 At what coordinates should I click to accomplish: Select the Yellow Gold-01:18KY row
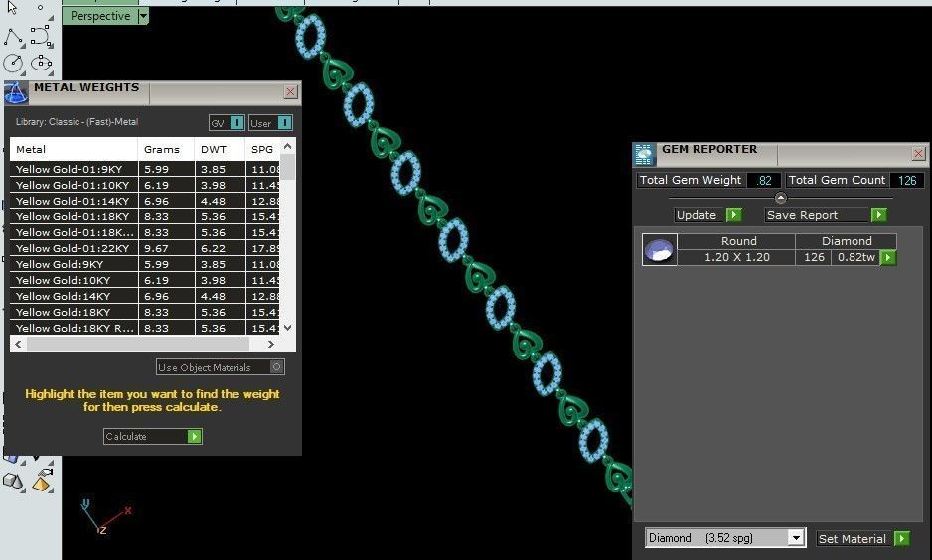tap(144, 216)
